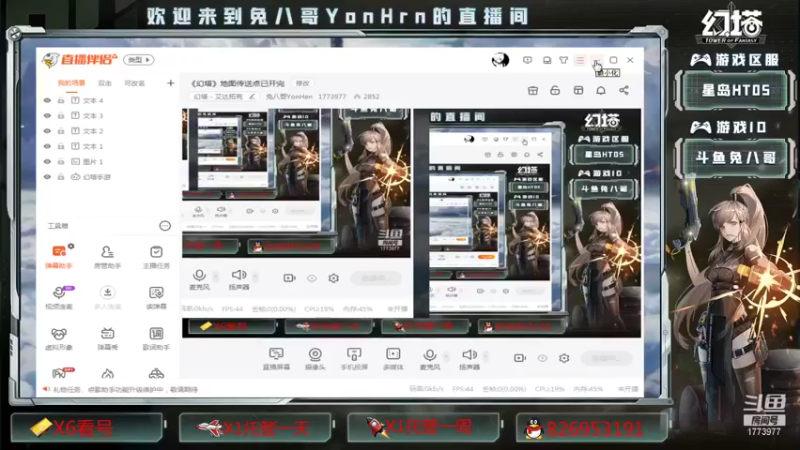The height and width of the screenshot is (450, 800).
Task: Add a 多媒体 media source
Action: point(393,358)
